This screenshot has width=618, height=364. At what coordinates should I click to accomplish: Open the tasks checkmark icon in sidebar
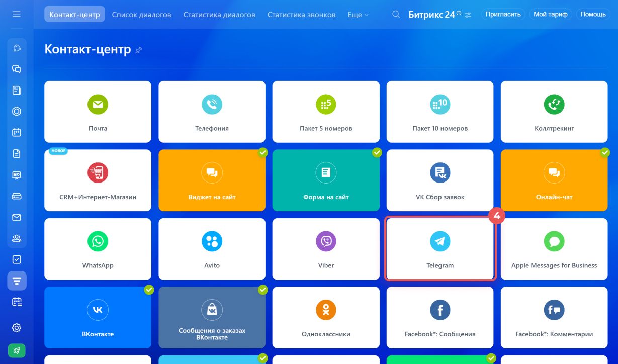pyautogui.click(x=17, y=259)
